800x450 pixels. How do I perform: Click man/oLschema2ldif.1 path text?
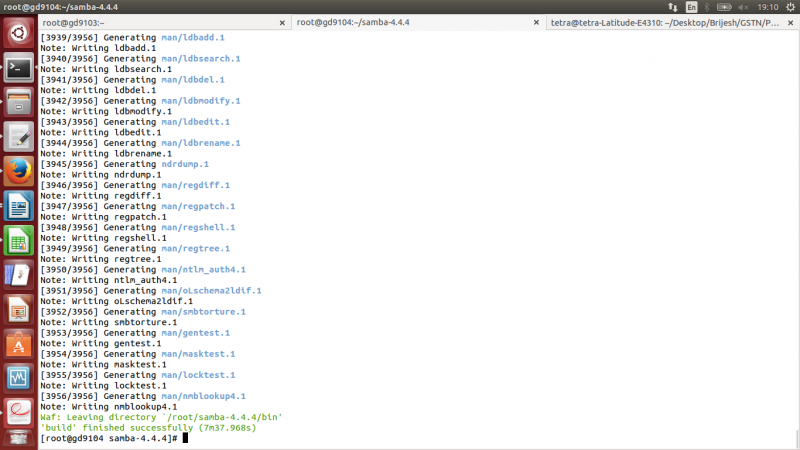[211, 291]
